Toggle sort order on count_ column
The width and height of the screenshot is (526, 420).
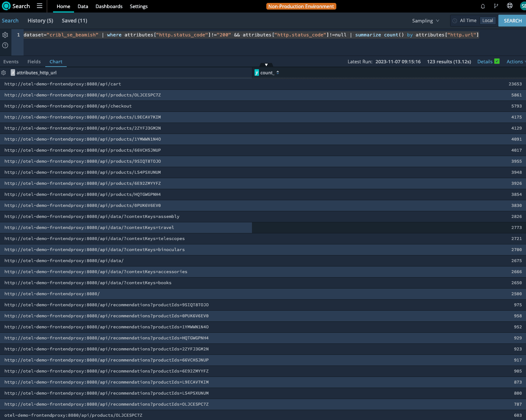(x=278, y=73)
